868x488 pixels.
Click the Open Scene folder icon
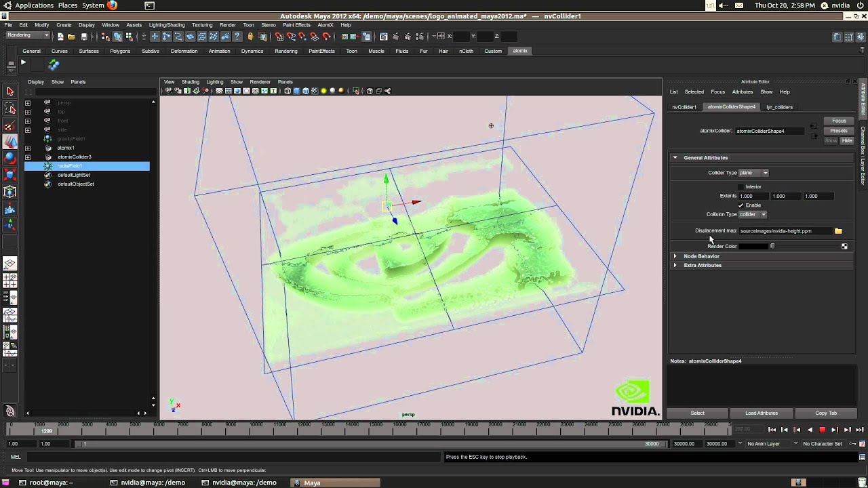tap(72, 36)
